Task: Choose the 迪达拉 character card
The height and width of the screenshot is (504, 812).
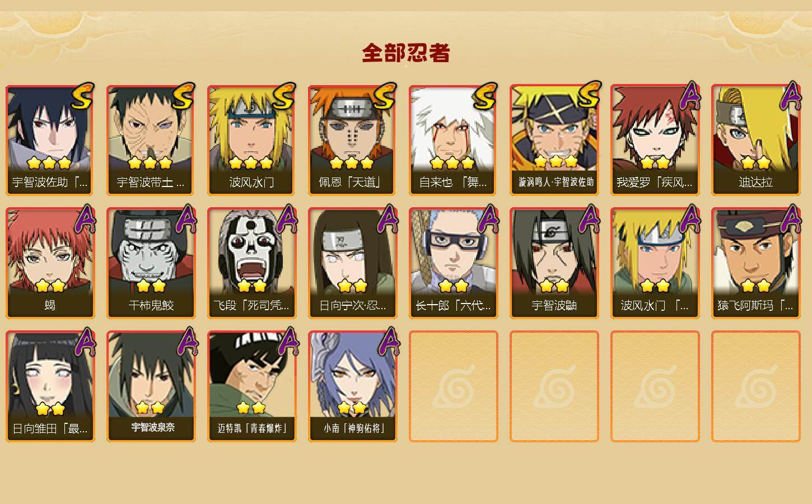Action: point(755,140)
